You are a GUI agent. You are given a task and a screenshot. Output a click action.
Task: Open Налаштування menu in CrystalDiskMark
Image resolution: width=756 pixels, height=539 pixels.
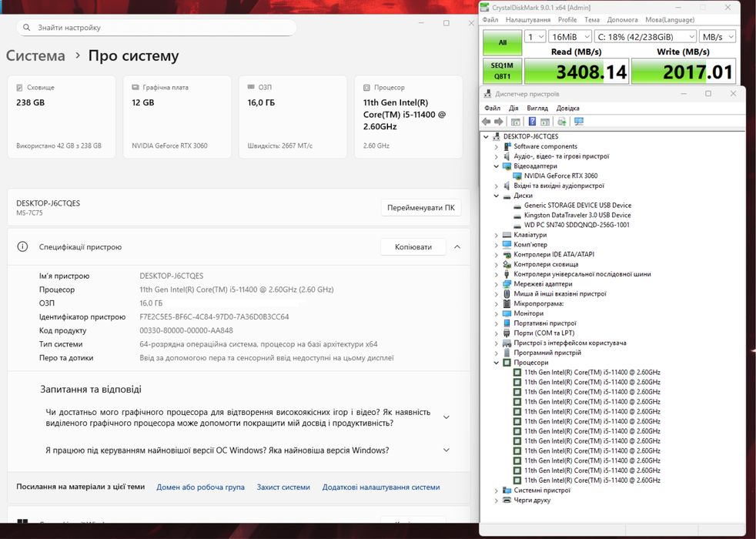tap(528, 20)
